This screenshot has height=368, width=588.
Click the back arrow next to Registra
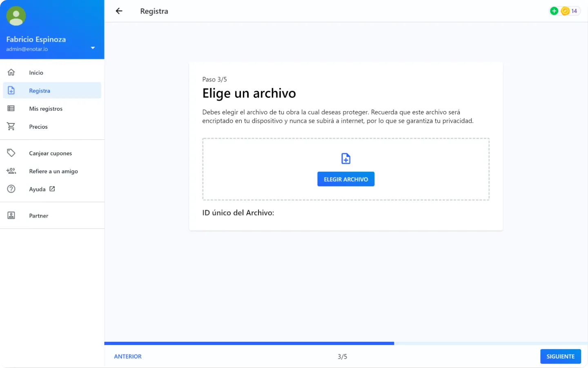(119, 11)
